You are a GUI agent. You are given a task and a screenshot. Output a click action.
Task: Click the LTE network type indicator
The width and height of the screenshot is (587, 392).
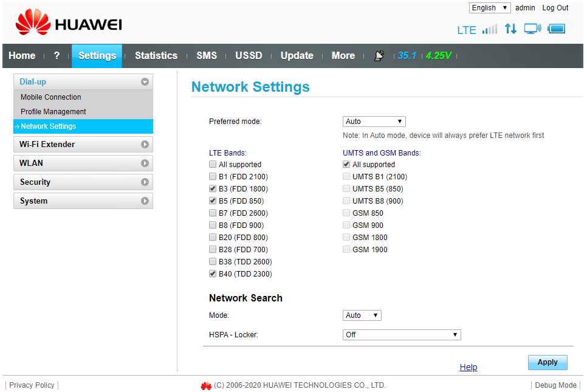click(467, 30)
